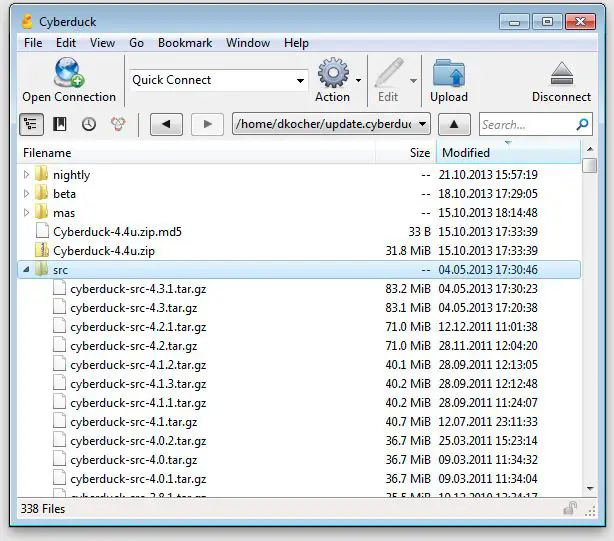Screen dimensions: 614x541
Task: Go up to parent directory
Action: pos(454,124)
